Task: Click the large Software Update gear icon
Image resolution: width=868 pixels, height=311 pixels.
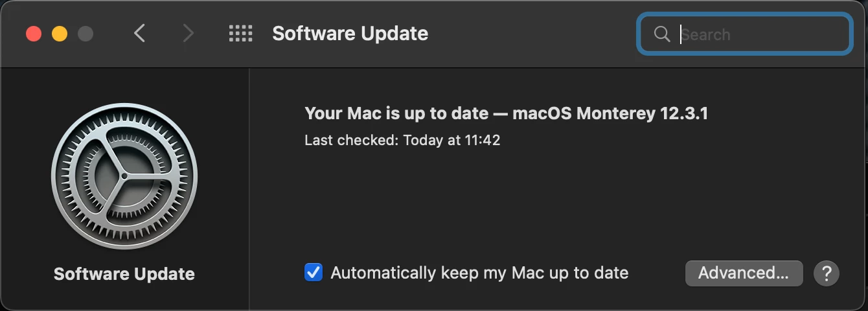Action: pos(124,176)
